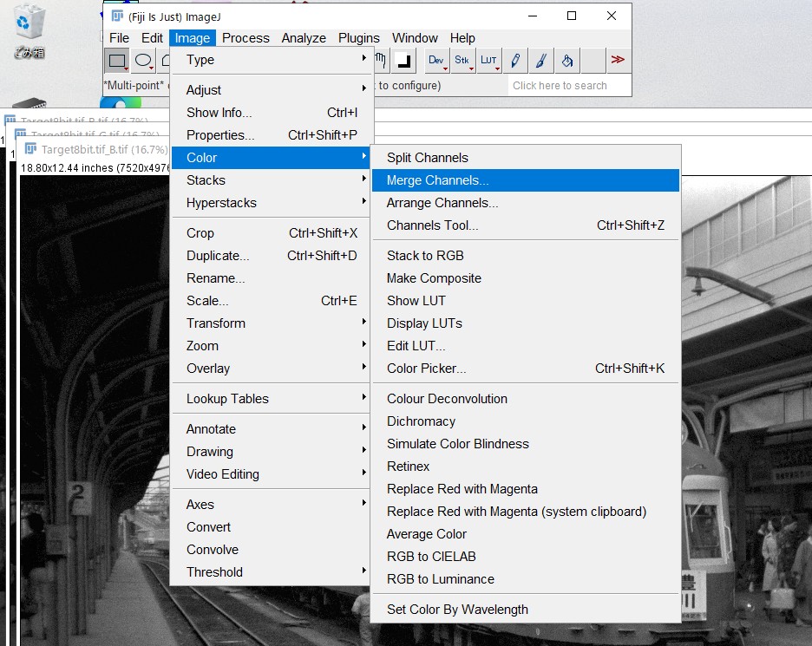Click the ImageJ window title icon
812x646 pixels.
118,16
